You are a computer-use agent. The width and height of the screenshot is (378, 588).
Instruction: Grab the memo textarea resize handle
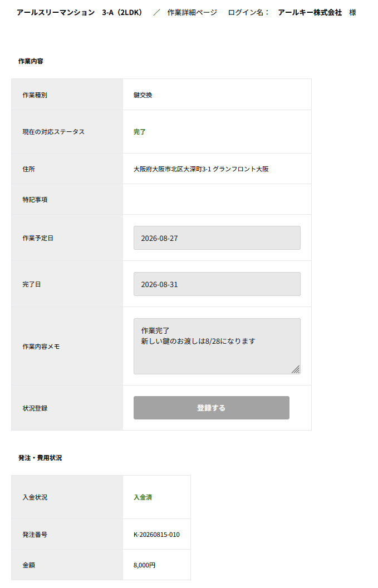point(296,369)
